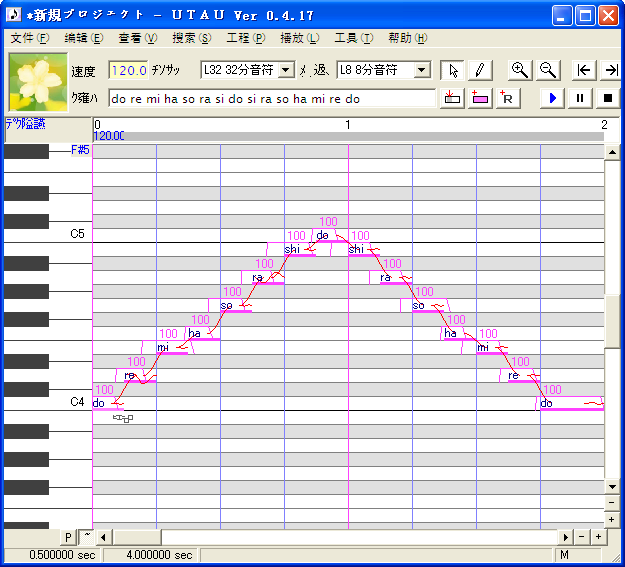Select the ascending mi note
The width and height of the screenshot is (625, 567).
click(x=172, y=347)
